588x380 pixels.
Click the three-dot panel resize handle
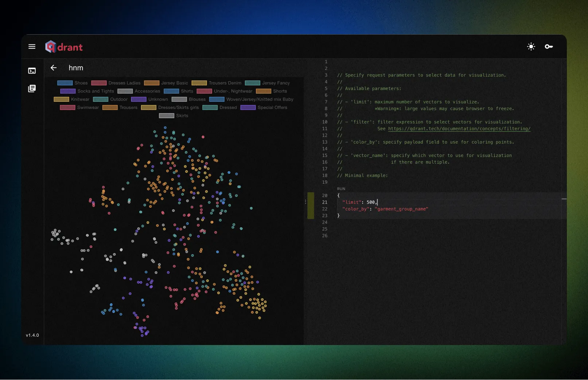pyautogui.click(x=305, y=202)
